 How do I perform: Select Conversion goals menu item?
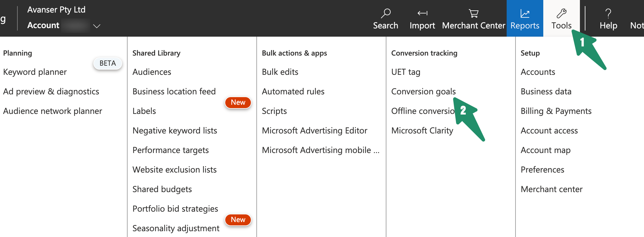coord(423,92)
